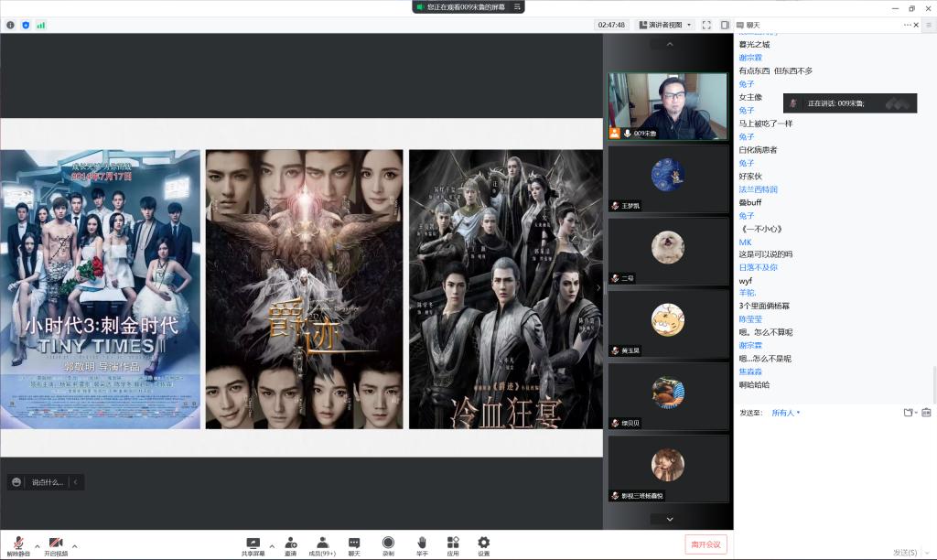
Task: Start 录制 (Record) from the toolbar
Action: click(388, 546)
